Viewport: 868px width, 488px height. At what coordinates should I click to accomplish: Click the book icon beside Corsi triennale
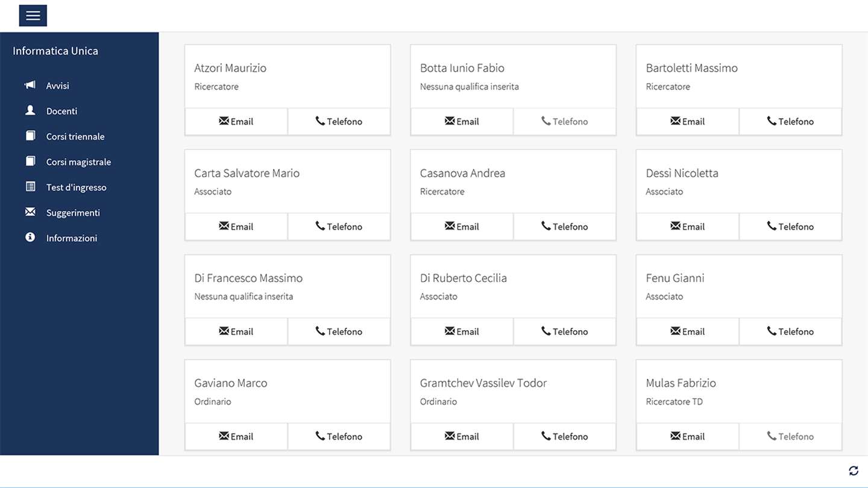(30, 136)
